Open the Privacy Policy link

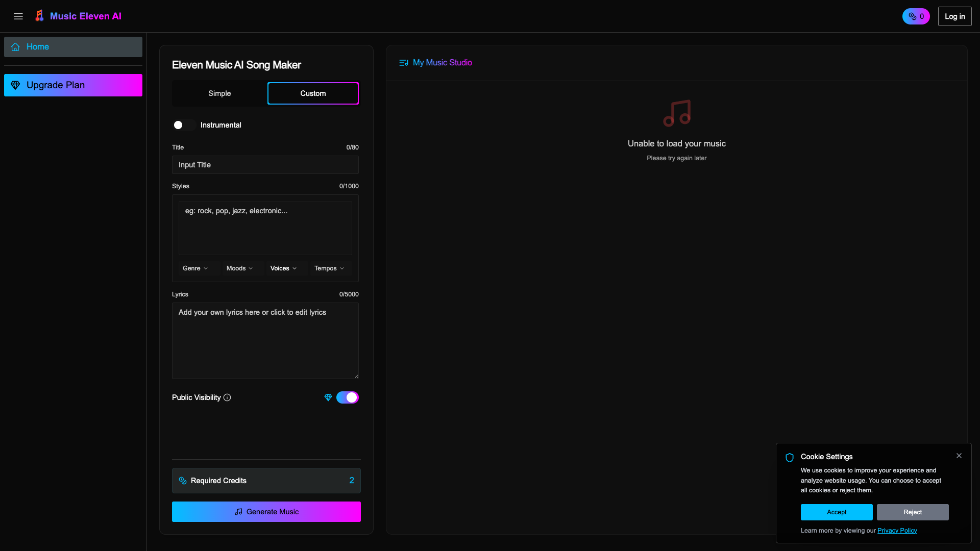[897, 531]
